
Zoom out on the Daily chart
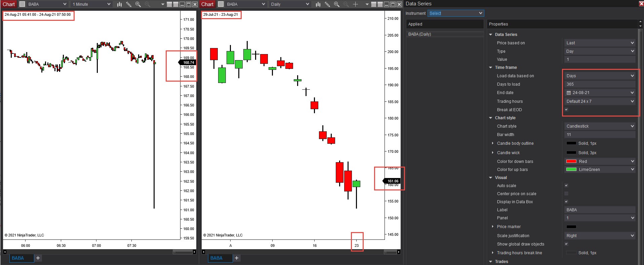[346, 4]
